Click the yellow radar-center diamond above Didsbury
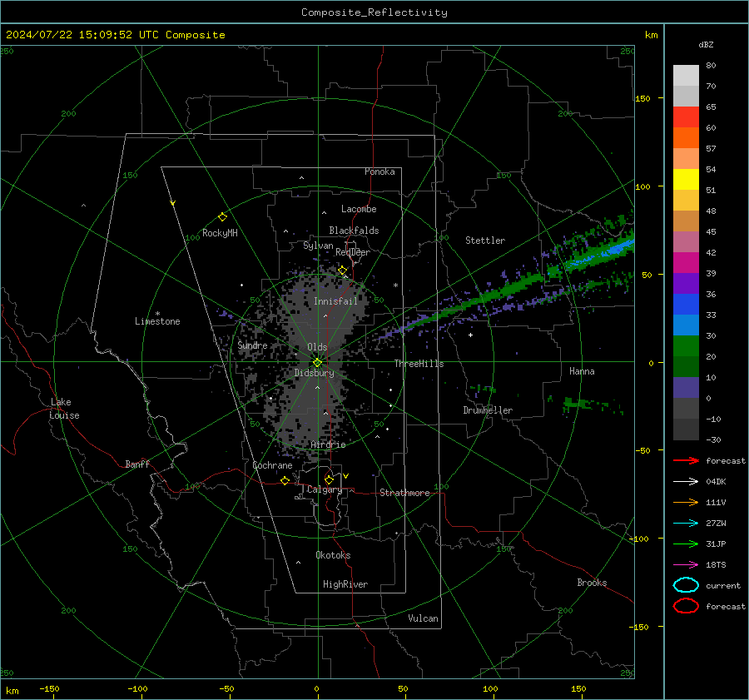The width and height of the screenshot is (749, 700). click(317, 363)
